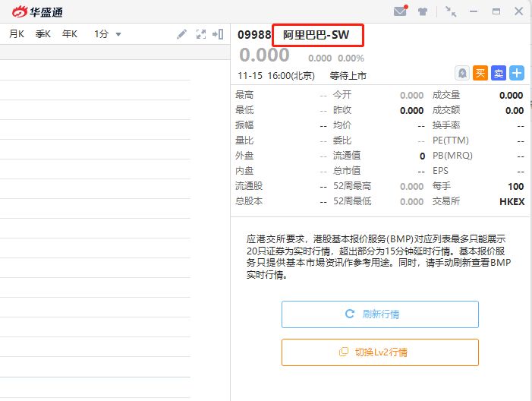Click the PE(TTM) label
The width and height of the screenshot is (532, 401).
point(451,141)
